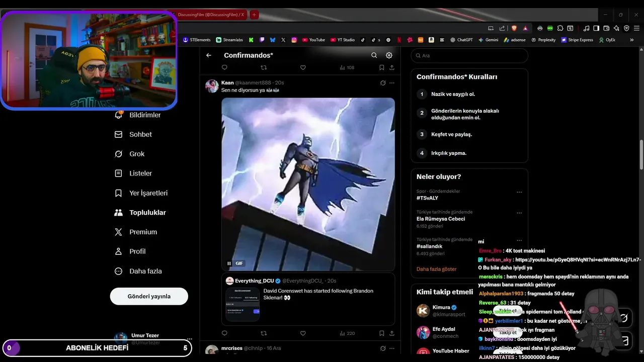Open Instagram bookmark icon

294,40
